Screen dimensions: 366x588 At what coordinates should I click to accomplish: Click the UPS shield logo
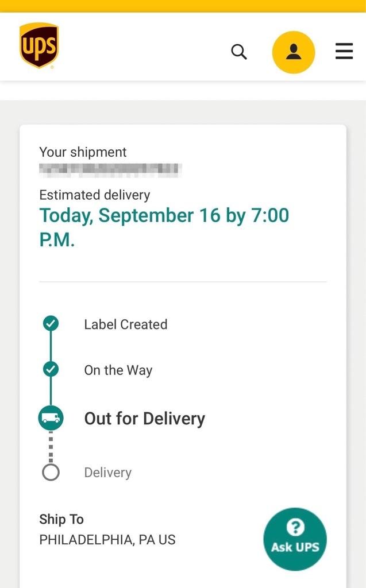(39, 45)
